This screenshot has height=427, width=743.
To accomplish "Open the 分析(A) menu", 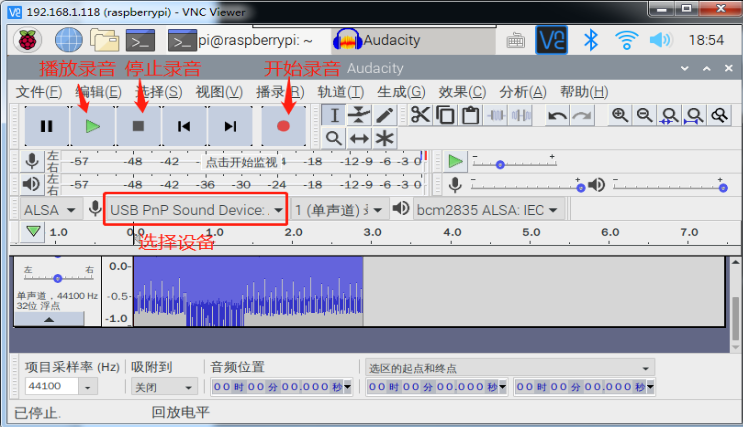I will tap(522, 92).
